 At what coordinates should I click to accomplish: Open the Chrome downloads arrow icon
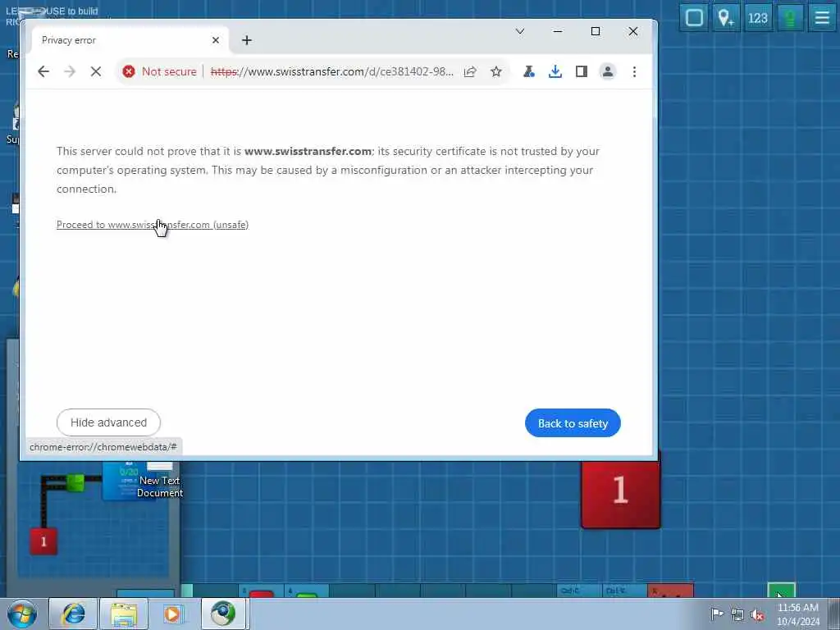click(x=555, y=71)
